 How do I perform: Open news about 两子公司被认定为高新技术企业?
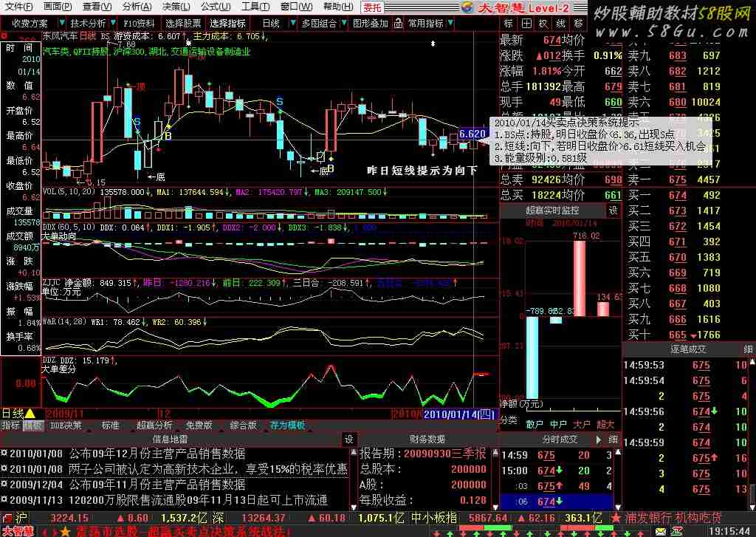207,469
